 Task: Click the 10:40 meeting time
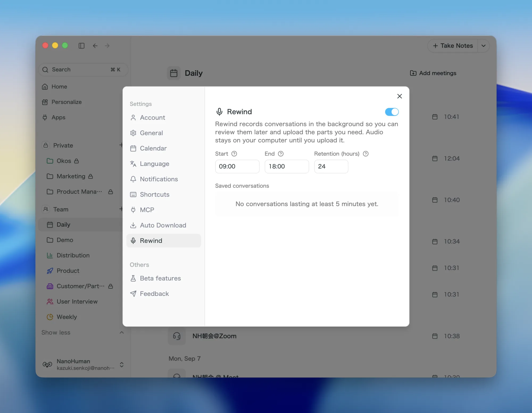pyautogui.click(x=452, y=200)
